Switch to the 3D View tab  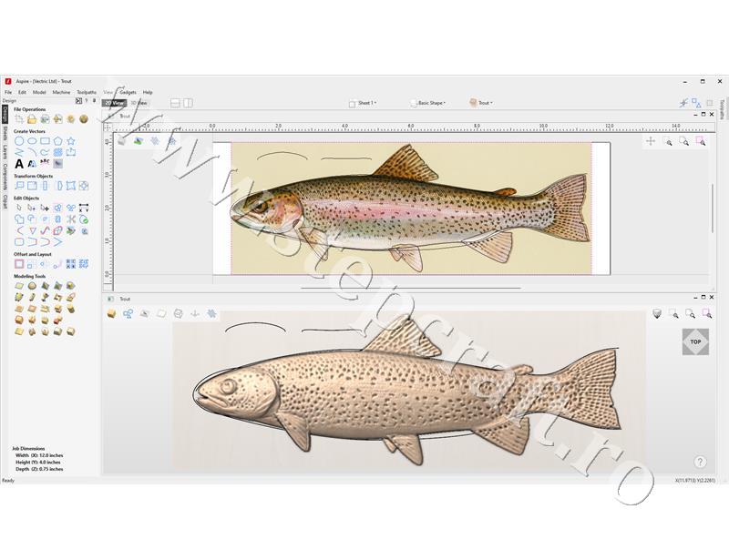click(x=139, y=103)
